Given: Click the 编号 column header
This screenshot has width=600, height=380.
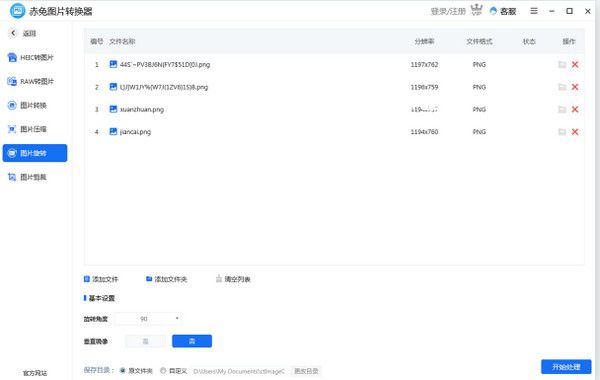Looking at the screenshot, I should [96, 41].
